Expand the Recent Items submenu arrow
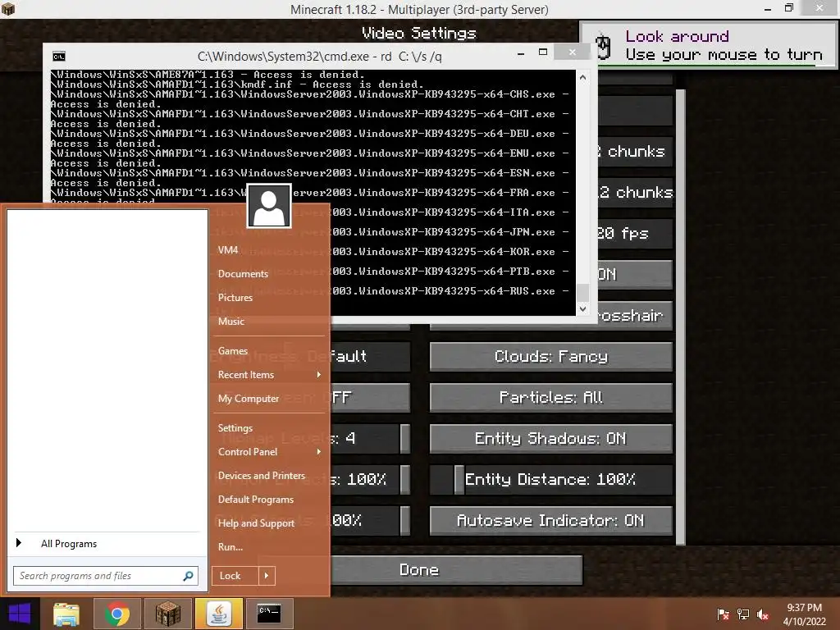 tap(319, 374)
